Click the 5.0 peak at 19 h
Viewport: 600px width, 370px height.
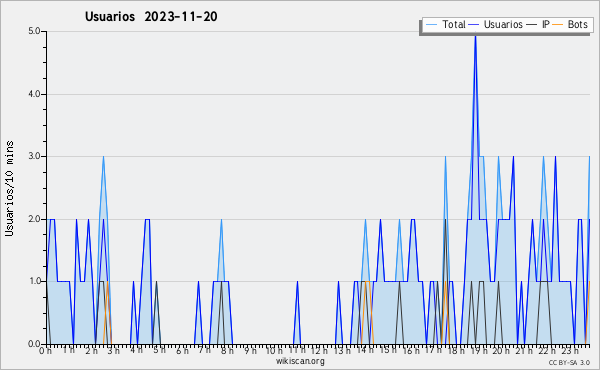coord(475,36)
